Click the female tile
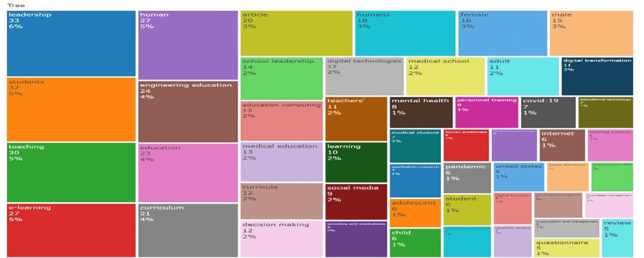 (x=502, y=33)
